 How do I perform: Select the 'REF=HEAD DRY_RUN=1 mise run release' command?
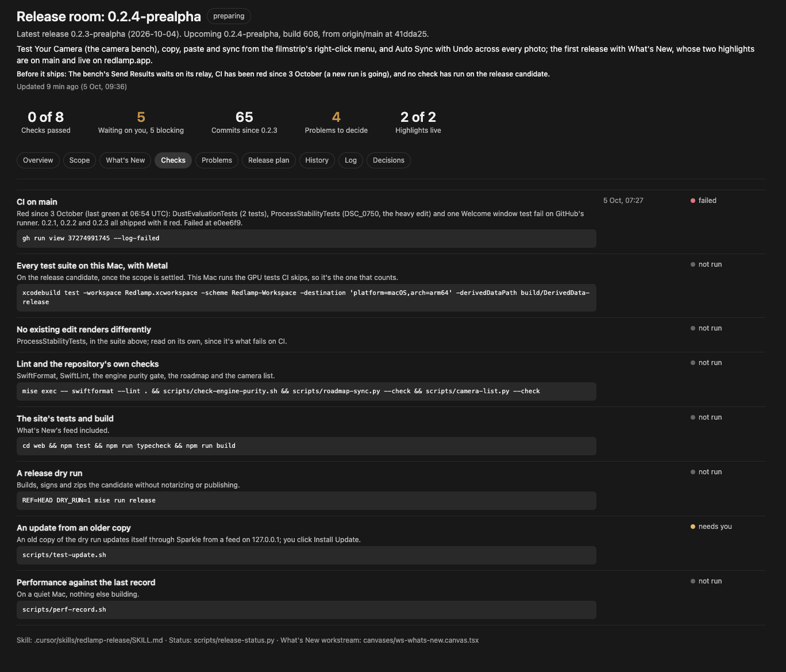306,501
